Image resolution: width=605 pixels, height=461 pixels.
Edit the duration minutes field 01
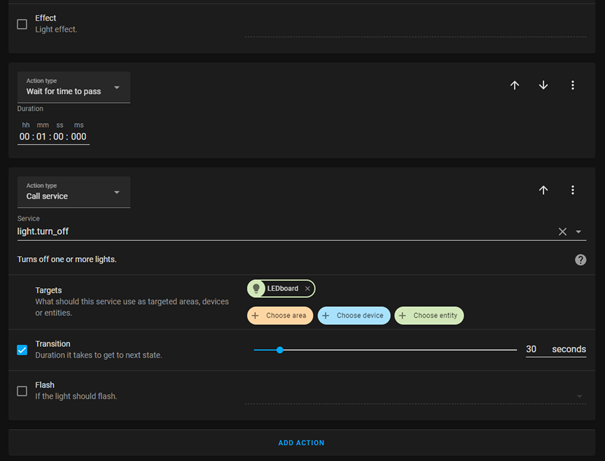coord(41,137)
